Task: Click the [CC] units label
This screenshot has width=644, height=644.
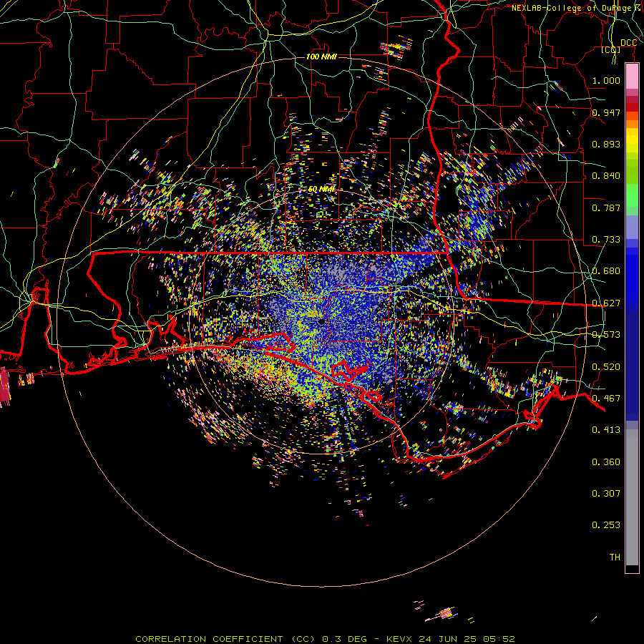Action: click(x=611, y=49)
